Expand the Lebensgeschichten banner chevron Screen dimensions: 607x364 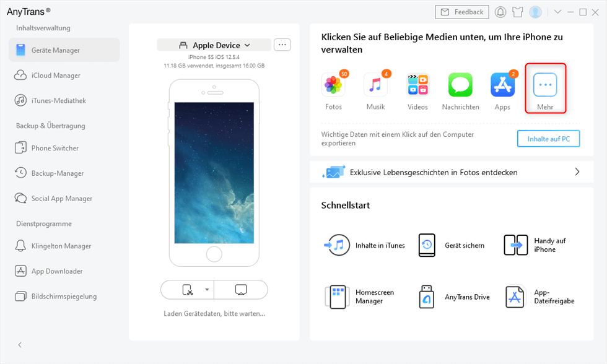click(577, 171)
